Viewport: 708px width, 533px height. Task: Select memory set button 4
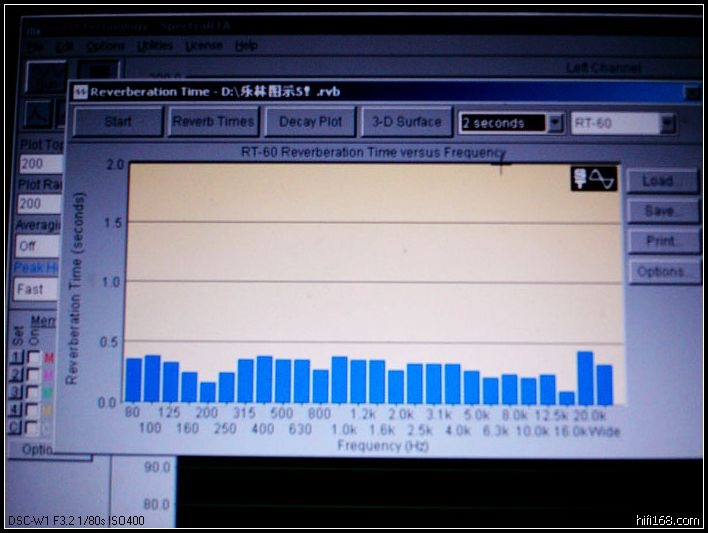point(16,410)
